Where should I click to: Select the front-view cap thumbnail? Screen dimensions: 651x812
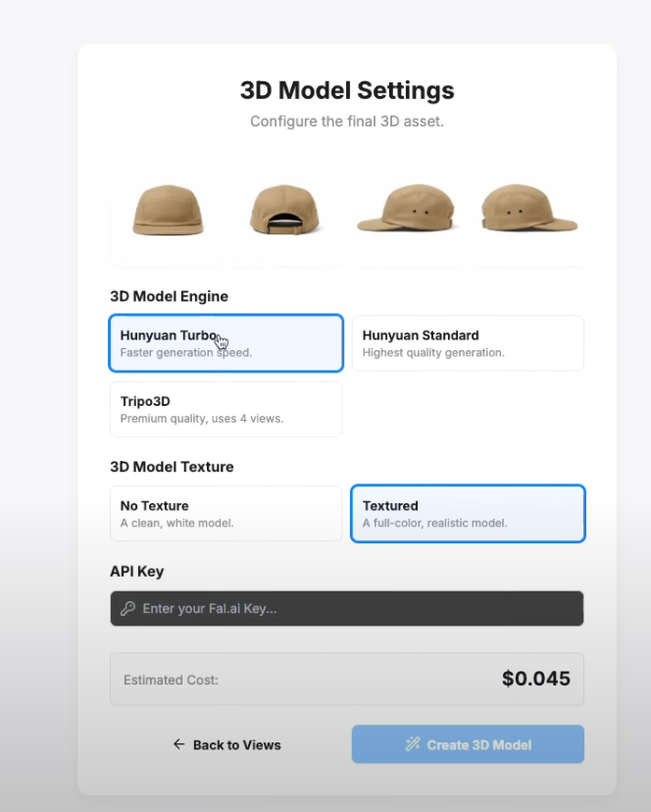(168, 209)
